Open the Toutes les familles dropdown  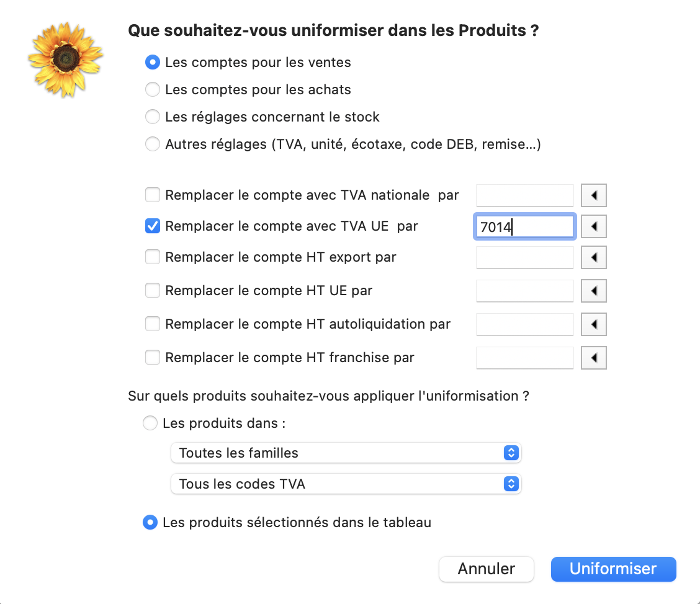[x=346, y=453]
